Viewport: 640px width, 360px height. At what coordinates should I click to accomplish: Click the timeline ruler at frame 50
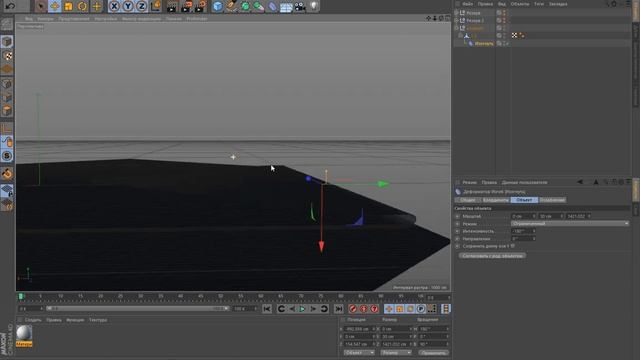(x=220, y=296)
